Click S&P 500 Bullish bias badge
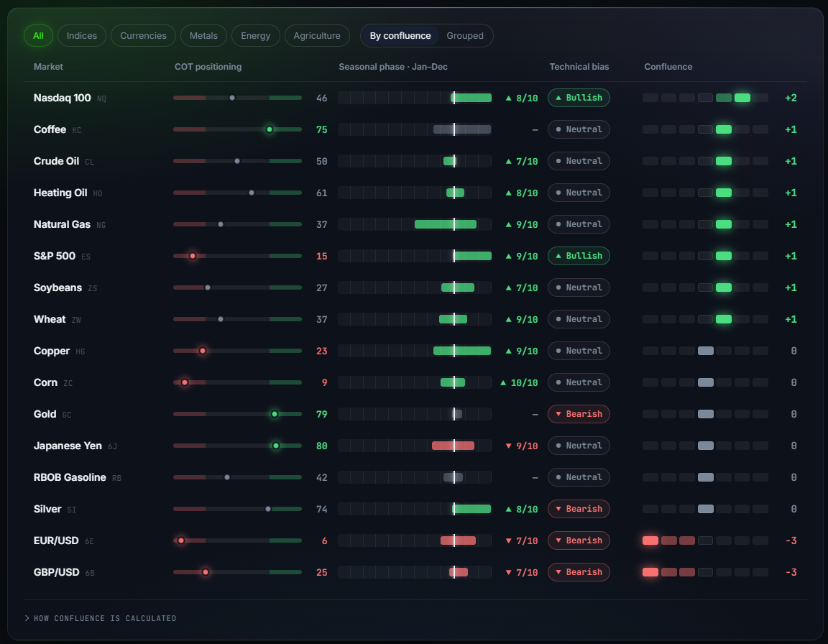828x644 pixels. pos(579,256)
